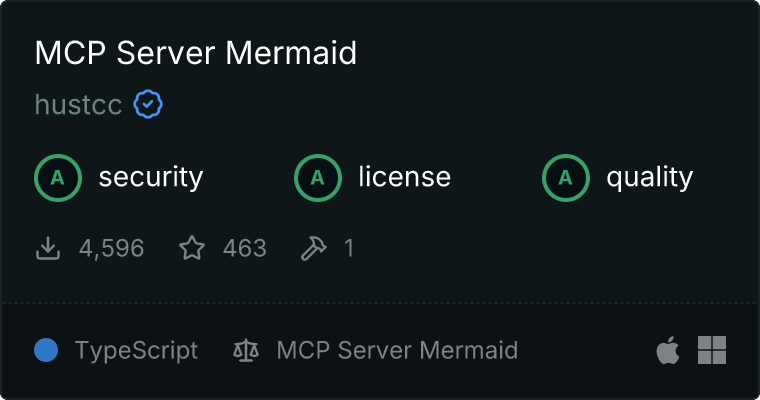Click the blue verified badge icon
The image size is (760, 400).
pos(148,104)
